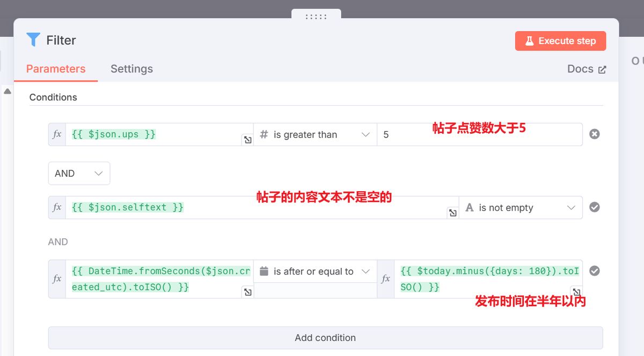Click the expand icon on the $json.selftext field
The image size is (644, 356).
tap(452, 213)
